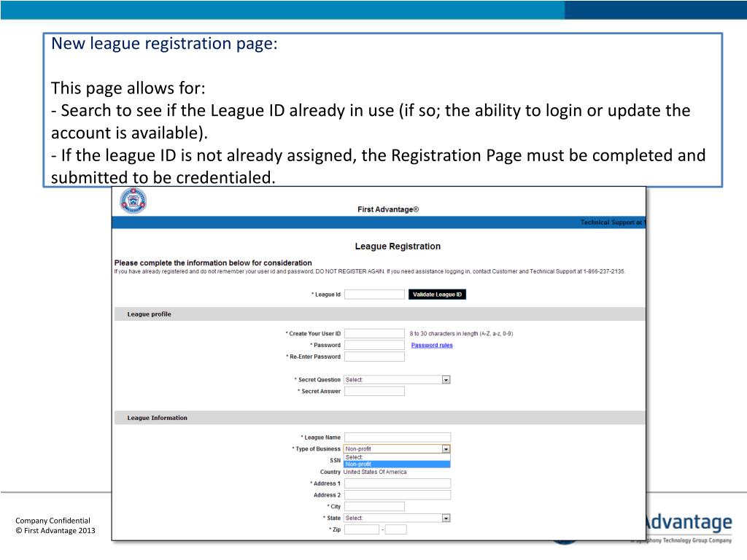Click the Zip extension field
The height and width of the screenshot is (560, 747).
[396, 529]
